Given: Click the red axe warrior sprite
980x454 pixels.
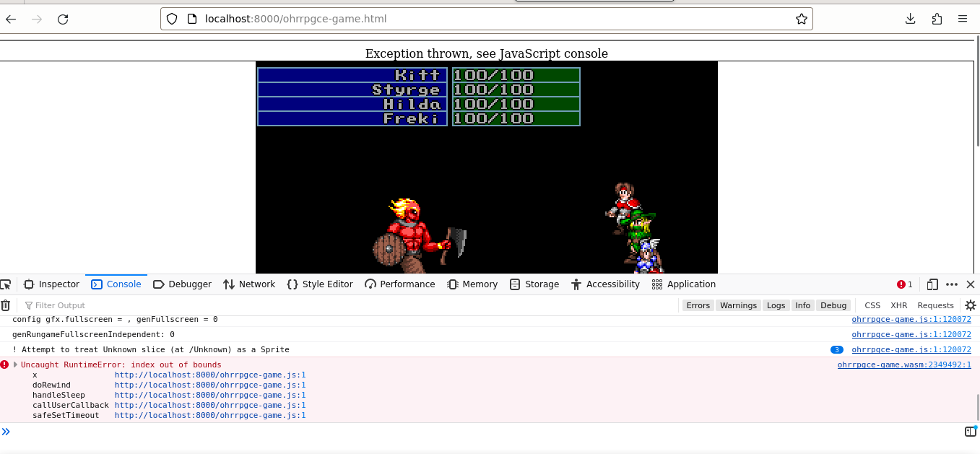Looking at the screenshot, I should pyautogui.click(x=419, y=235).
